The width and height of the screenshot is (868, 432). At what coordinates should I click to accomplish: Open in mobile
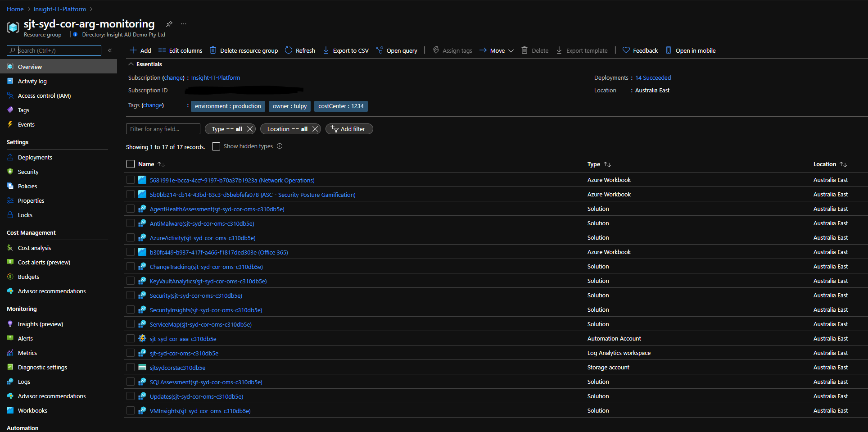click(x=691, y=50)
